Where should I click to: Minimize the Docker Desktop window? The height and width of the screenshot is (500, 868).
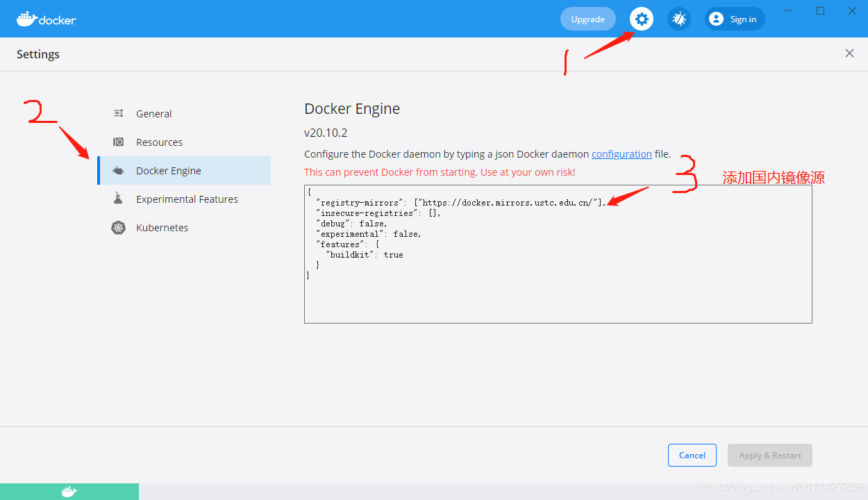pyautogui.click(x=788, y=10)
